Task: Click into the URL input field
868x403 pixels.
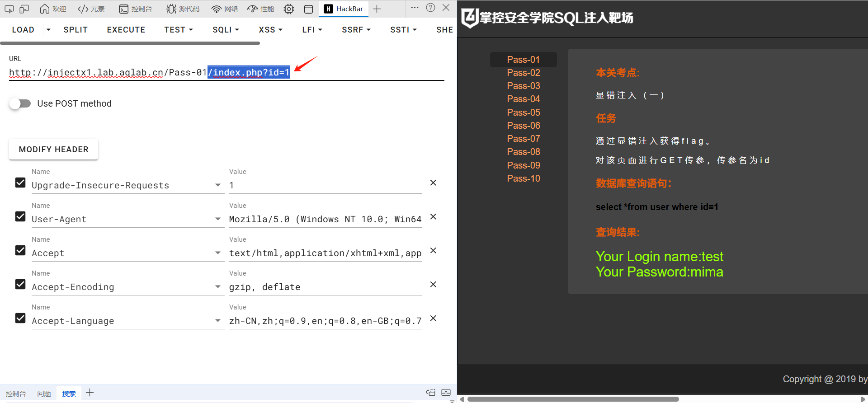Action: tap(226, 72)
